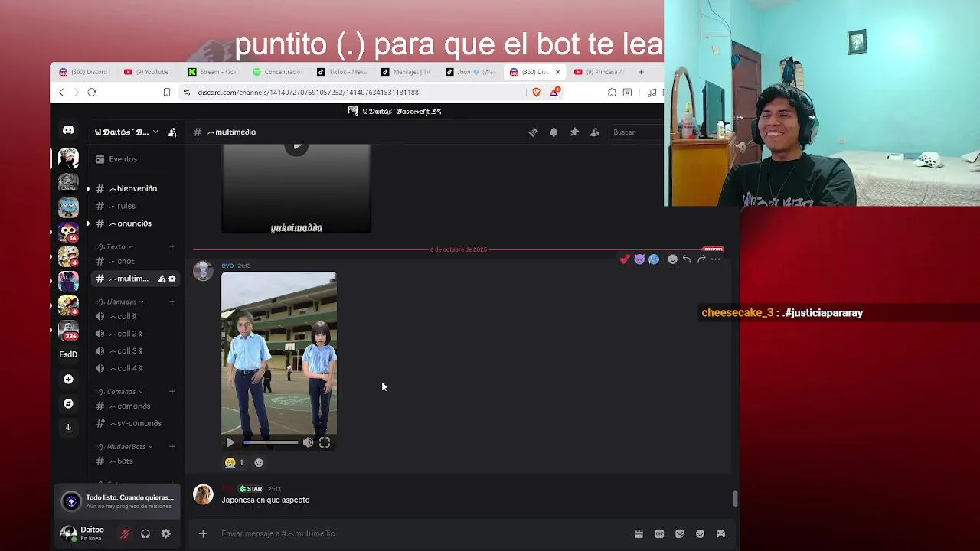Screen dimensions: 980x551
Task: Open Discord direct messages home icon
Action: click(68, 130)
